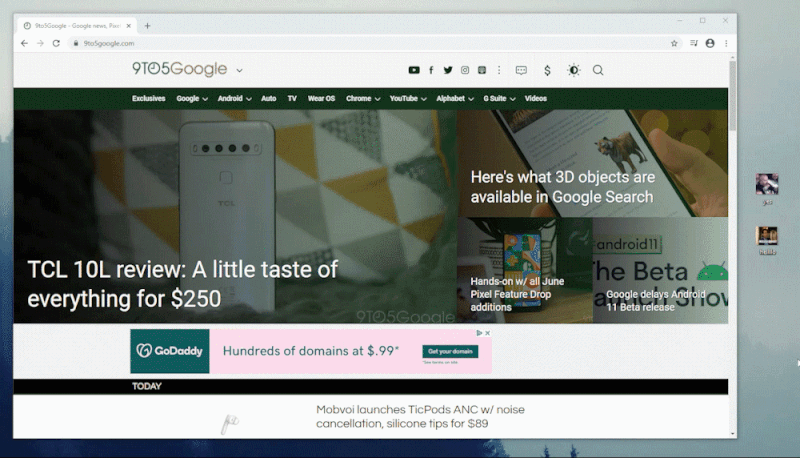Reload the 9to5Google page
Viewport: 800px width, 458px height.
click(56, 43)
